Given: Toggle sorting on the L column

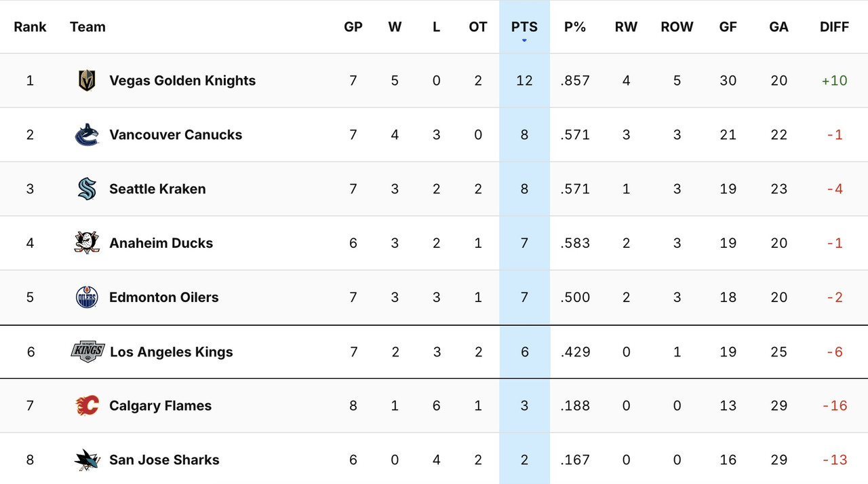Looking at the screenshot, I should tap(436, 27).
